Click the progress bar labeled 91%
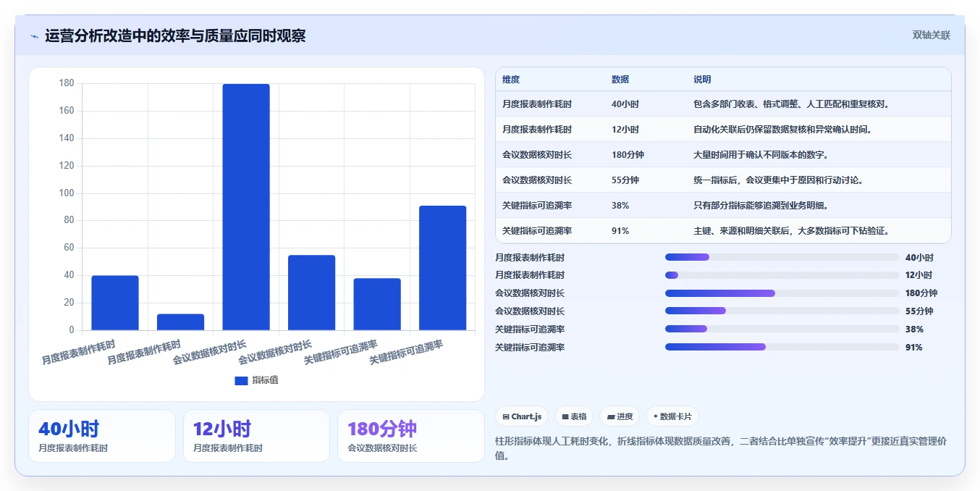Screen dimensions: 980x491 tap(782, 348)
